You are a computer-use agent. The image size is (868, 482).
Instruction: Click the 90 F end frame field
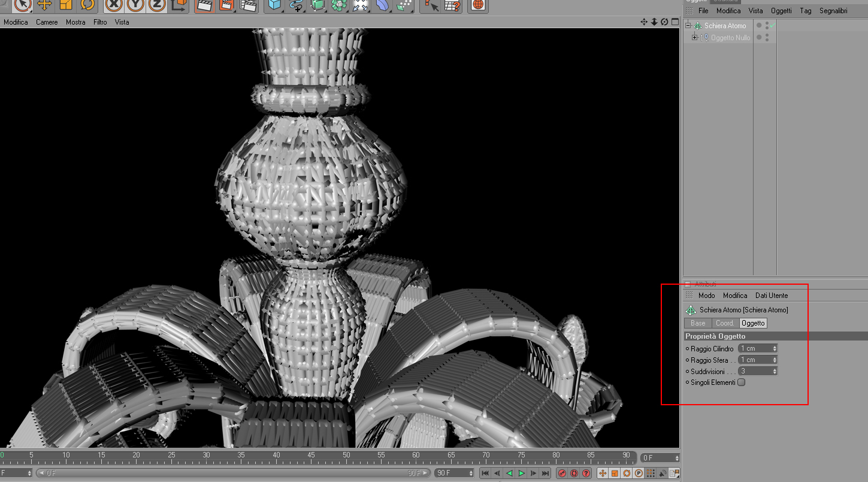454,473
